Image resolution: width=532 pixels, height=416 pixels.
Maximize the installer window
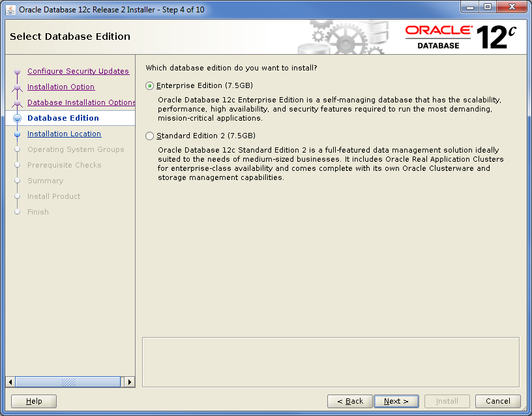pyautogui.click(x=488, y=7)
